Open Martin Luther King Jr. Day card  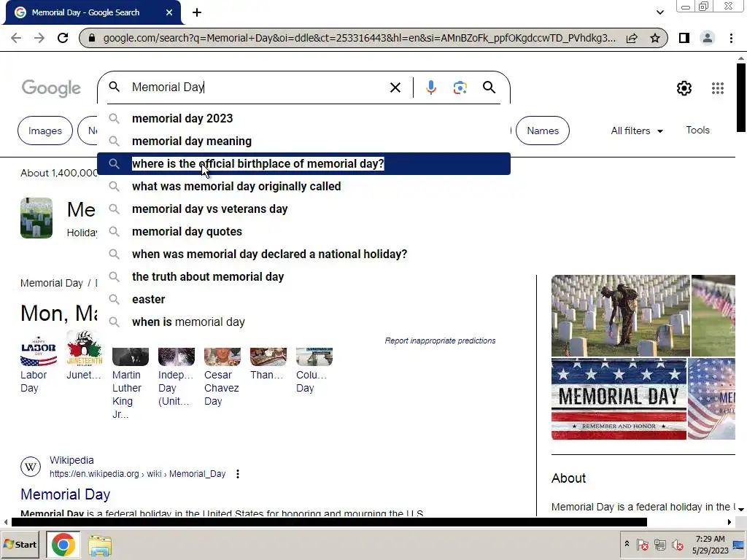[x=130, y=384]
